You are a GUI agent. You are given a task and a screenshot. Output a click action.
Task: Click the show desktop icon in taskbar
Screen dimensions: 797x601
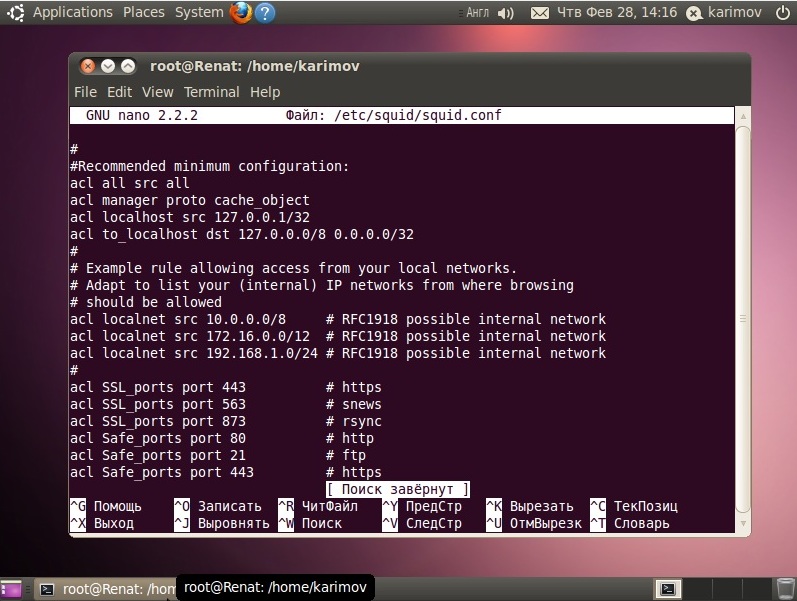11,589
